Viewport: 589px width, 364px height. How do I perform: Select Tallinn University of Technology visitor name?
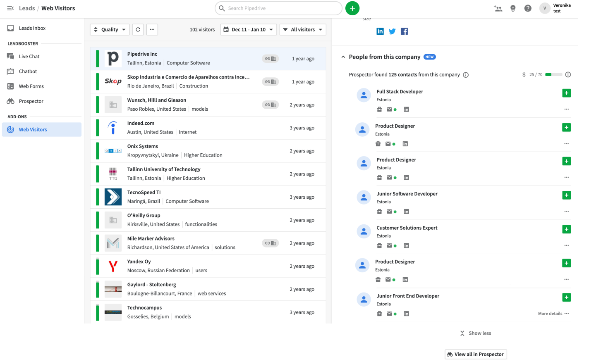coord(164,169)
